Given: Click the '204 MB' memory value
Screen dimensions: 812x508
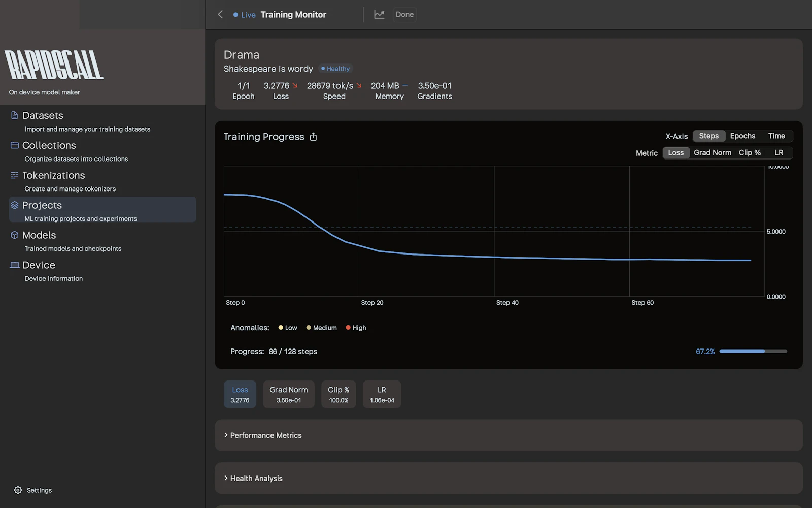Looking at the screenshot, I should point(385,86).
